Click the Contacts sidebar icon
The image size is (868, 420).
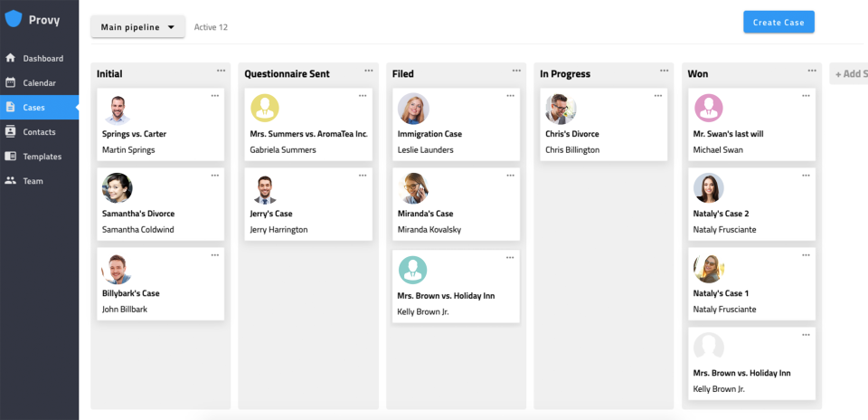click(11, 131)
